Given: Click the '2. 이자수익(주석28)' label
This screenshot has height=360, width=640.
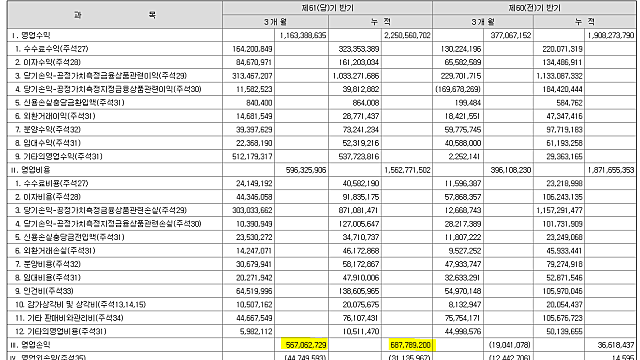Looking at the screenshot, I should point(48,62).
